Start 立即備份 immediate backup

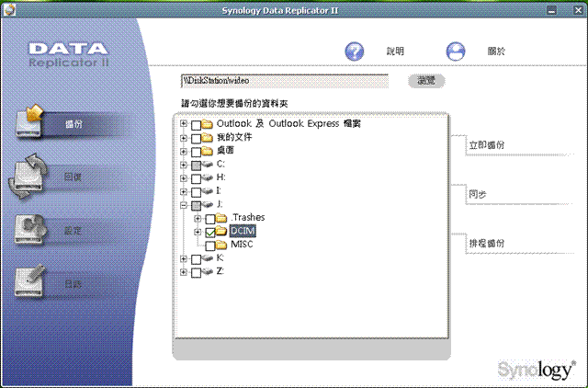[487, 145]
